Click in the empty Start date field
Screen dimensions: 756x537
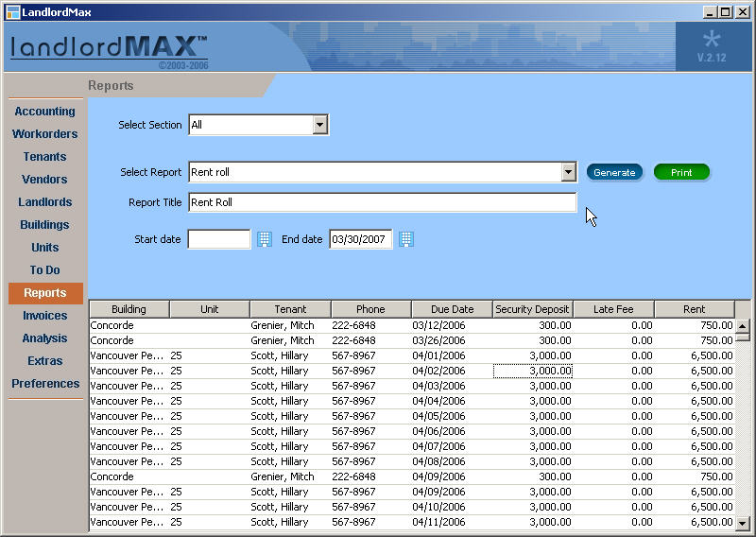pos(219,239)
